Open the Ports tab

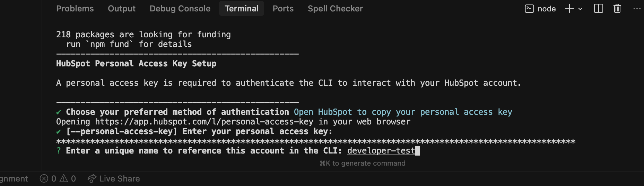283,9
